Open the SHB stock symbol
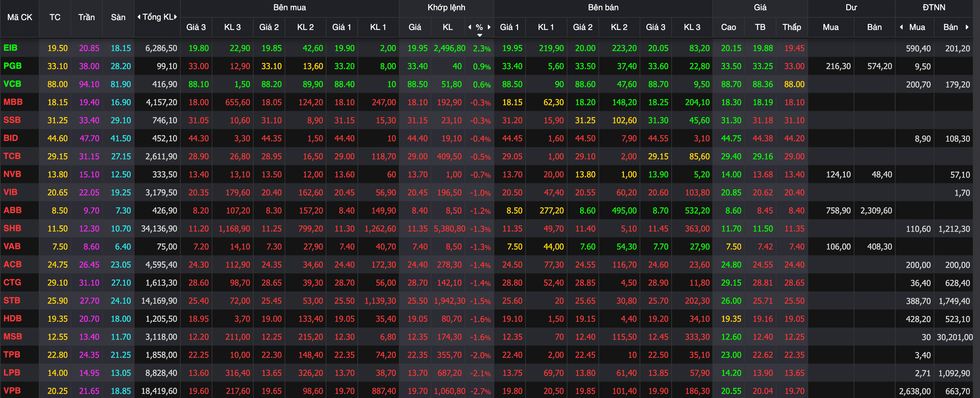The height and width of the screenshot is (398, 980). tap(12, 228)
